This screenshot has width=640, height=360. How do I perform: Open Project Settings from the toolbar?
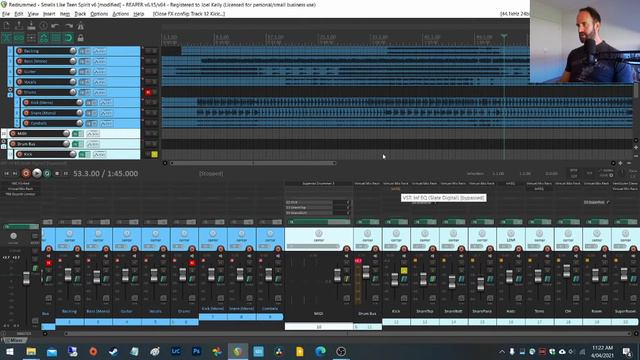pos(43,26)
